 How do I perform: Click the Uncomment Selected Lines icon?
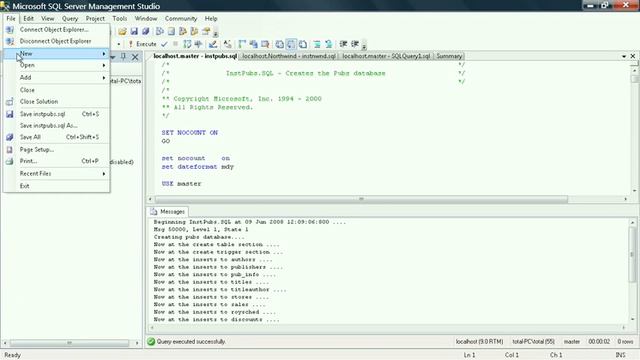tap(329, 44)
